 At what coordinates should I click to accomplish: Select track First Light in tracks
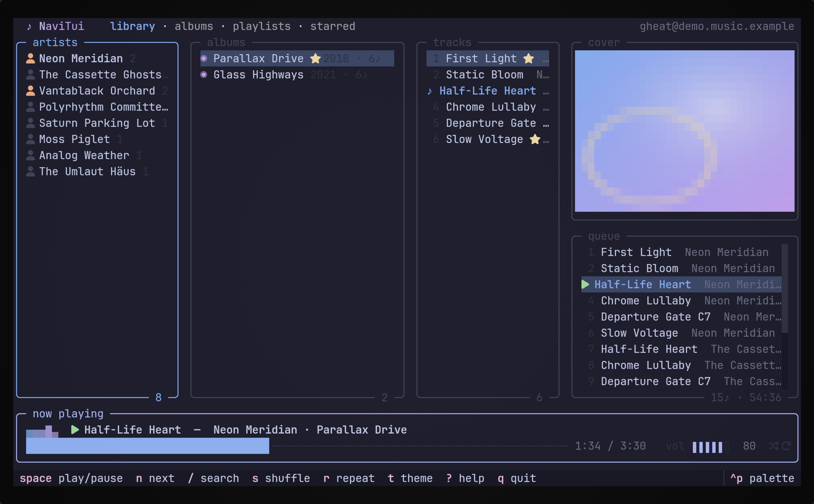click(x=488, y=59)
